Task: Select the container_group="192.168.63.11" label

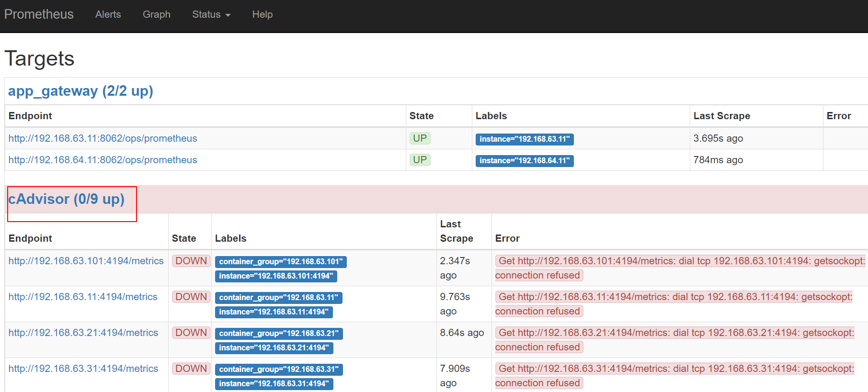Action: pos(278,298)
